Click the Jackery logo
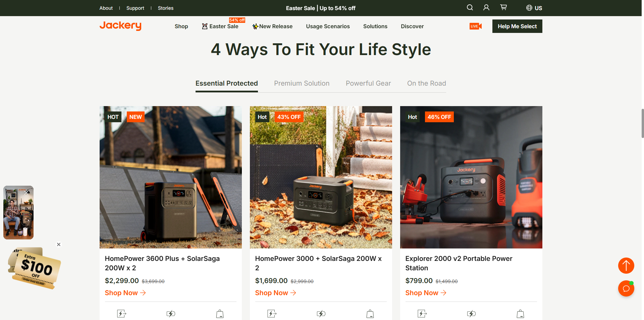 pyautogui.click(x=120, y=26)
